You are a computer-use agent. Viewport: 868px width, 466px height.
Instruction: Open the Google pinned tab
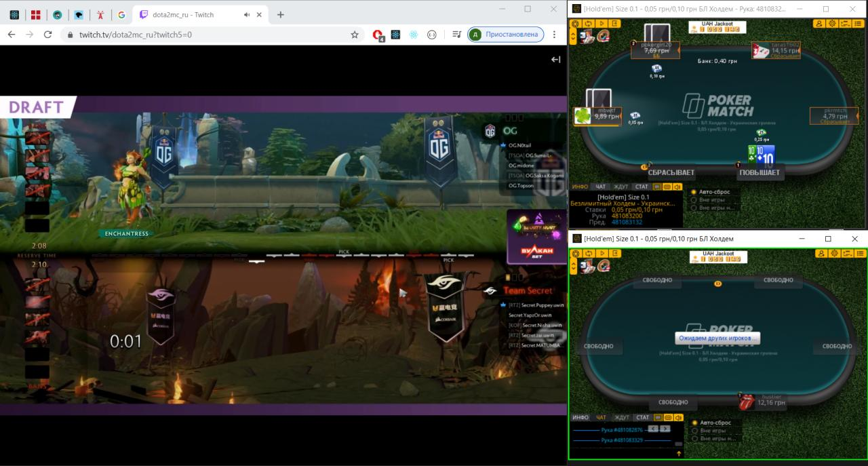(x=121, y=14)
